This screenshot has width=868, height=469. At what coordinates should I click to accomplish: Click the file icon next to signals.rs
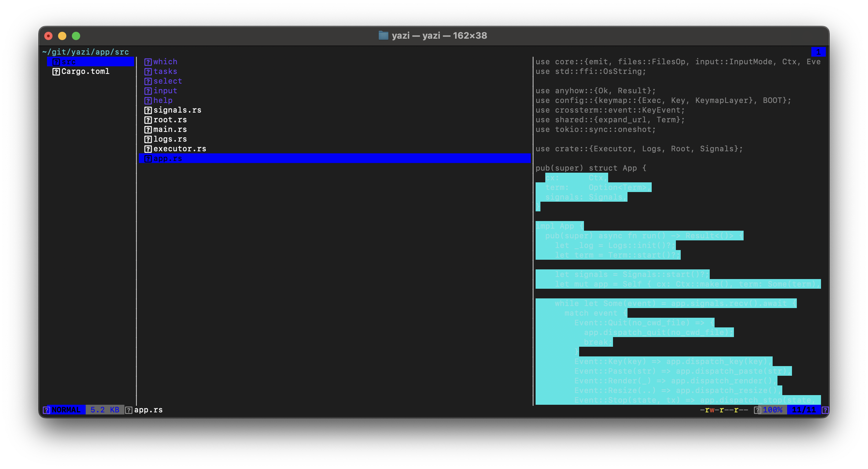[x=148, y=110]
